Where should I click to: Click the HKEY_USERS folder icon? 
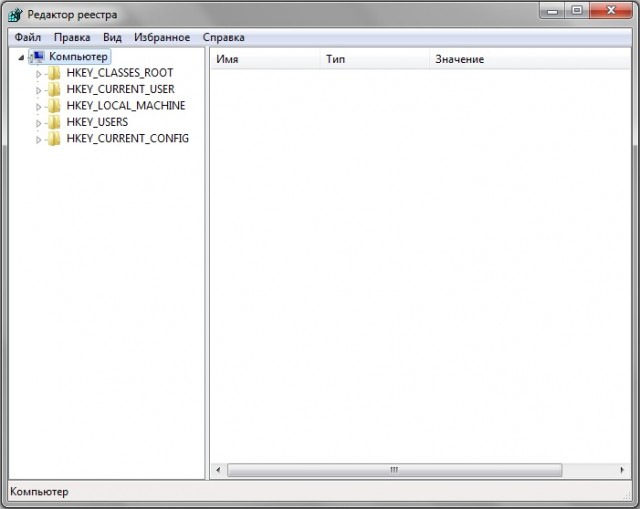(54, 122)
